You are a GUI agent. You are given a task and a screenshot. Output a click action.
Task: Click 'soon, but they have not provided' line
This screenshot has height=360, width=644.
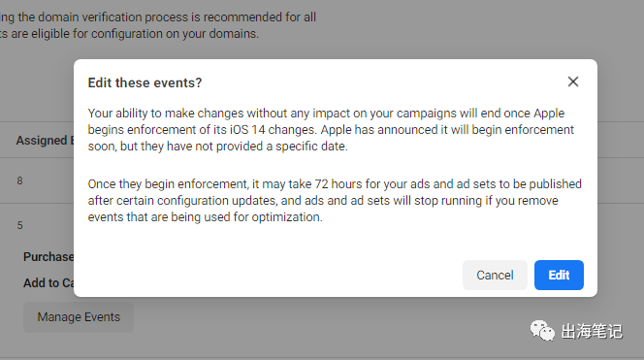click(217, 147)
